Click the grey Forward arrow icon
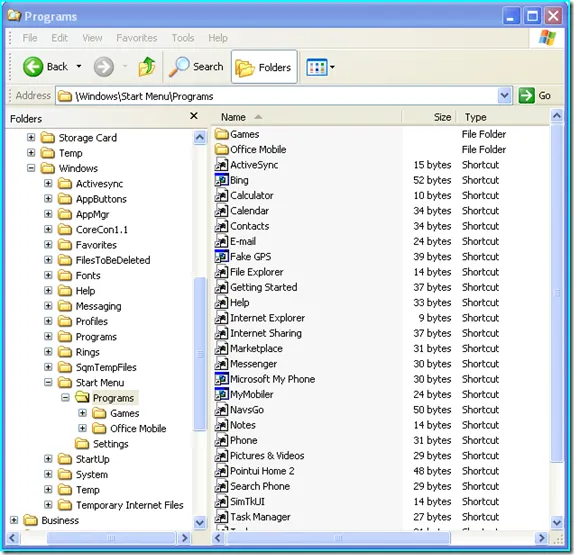 pos(104,67)
